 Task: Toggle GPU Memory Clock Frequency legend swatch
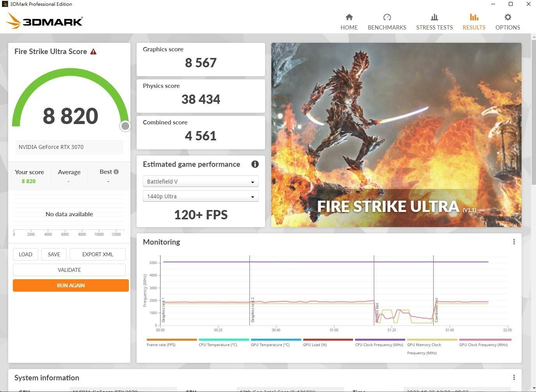(x=432, y=339)
